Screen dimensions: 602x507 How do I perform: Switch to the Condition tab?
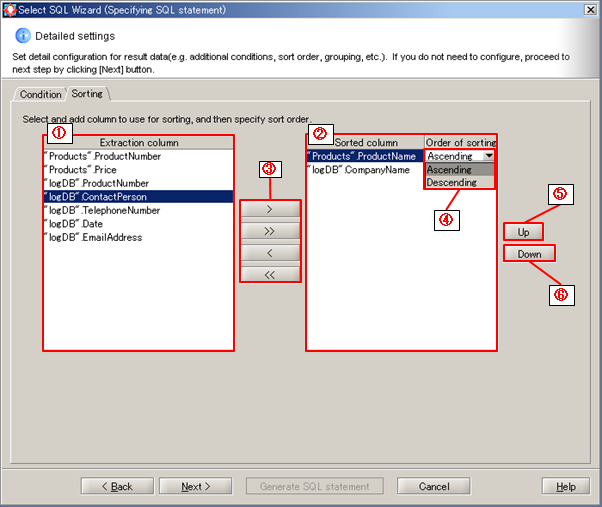click(x=41, y=95)
